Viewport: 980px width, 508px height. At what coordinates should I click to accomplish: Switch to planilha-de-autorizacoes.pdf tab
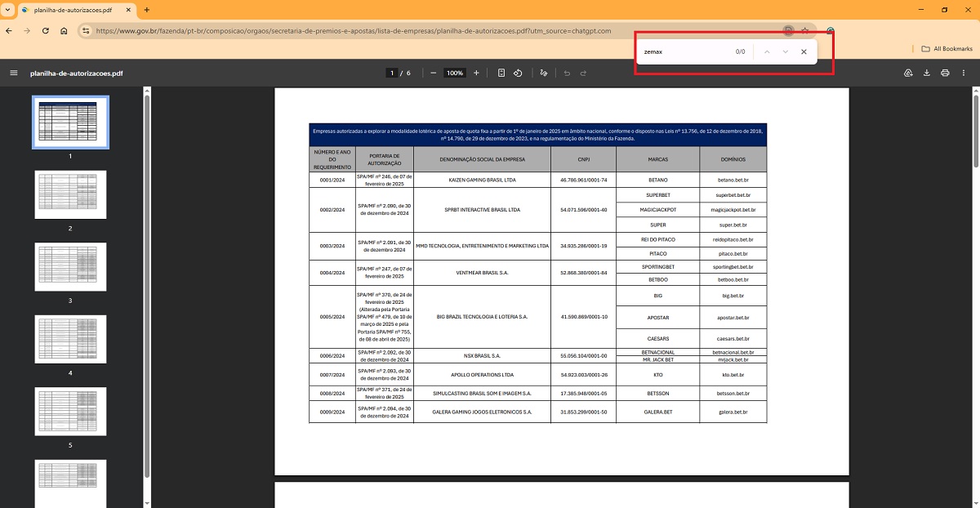click(72, 10)
